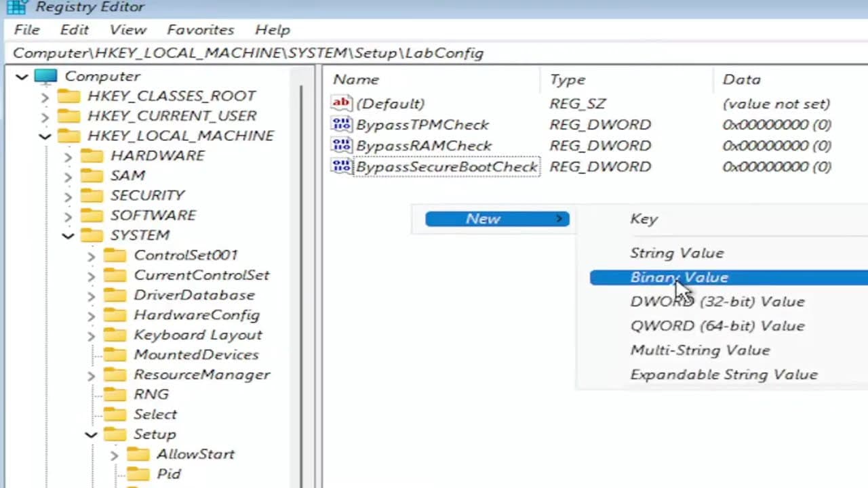Select the MountedDevices key label
The image size is (868, 488).
click(x=197, y=354)
